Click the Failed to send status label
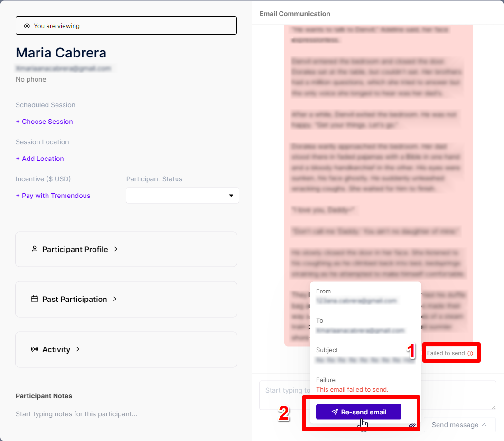The width and height of the screenshot is (504, 441). (x=446, y=353)
